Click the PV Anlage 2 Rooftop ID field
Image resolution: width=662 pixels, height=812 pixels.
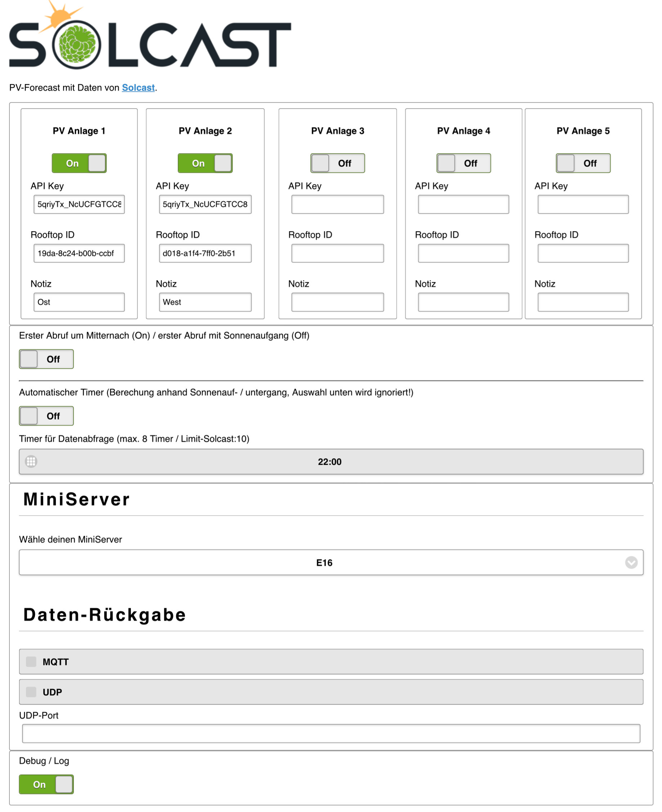[205, 253]
